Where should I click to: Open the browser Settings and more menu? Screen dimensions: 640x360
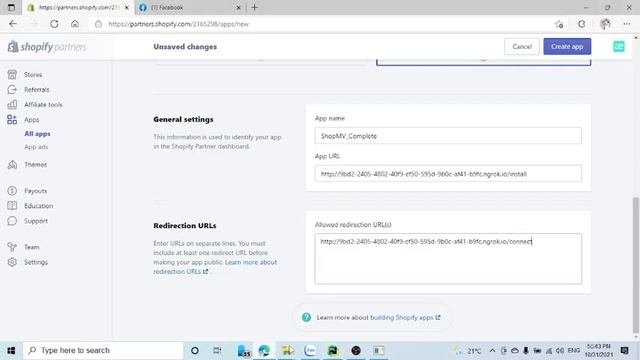(627, 24)
